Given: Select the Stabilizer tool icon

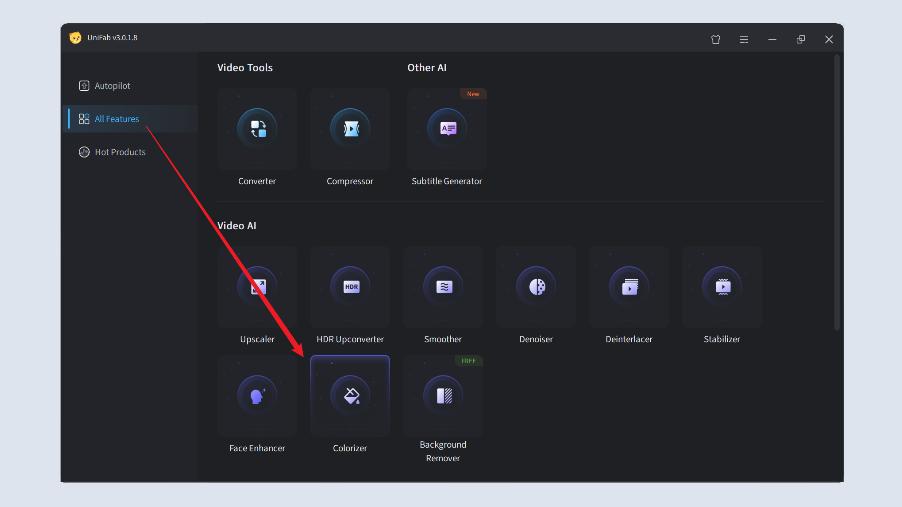Looking at the screenshot, I should [x=722, y=287].
